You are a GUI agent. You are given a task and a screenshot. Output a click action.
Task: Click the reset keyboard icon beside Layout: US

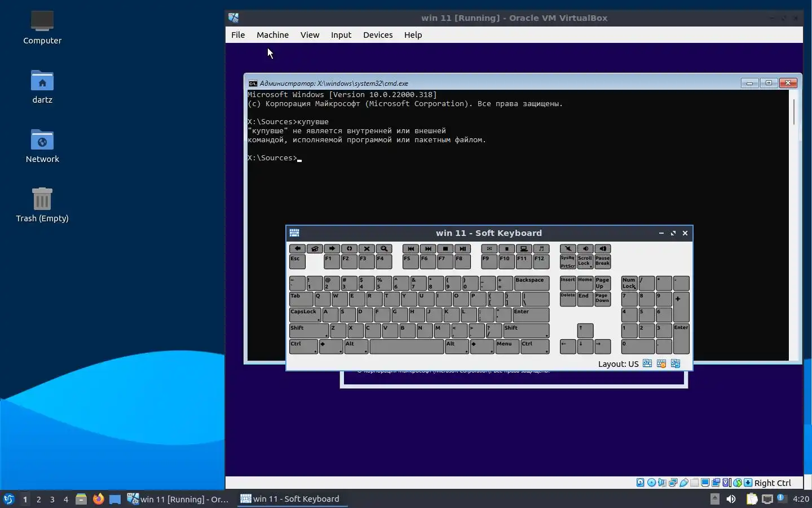(x=676, y=364)
